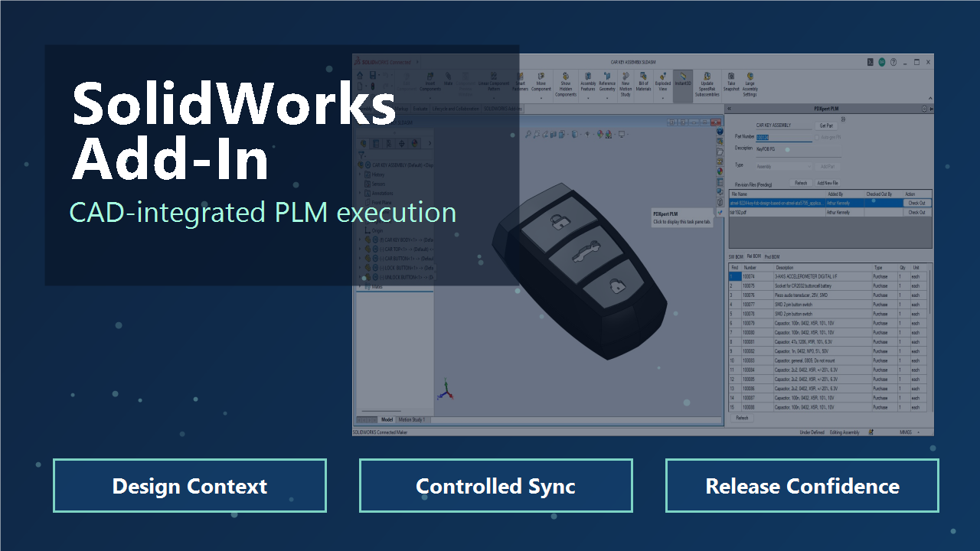Click the Controlled Sync banner button

tap(495, 486)
